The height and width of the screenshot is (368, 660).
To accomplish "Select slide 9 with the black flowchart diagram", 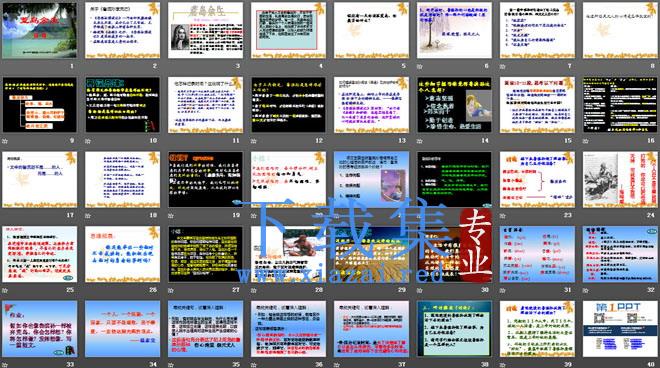I will (40, 105).
